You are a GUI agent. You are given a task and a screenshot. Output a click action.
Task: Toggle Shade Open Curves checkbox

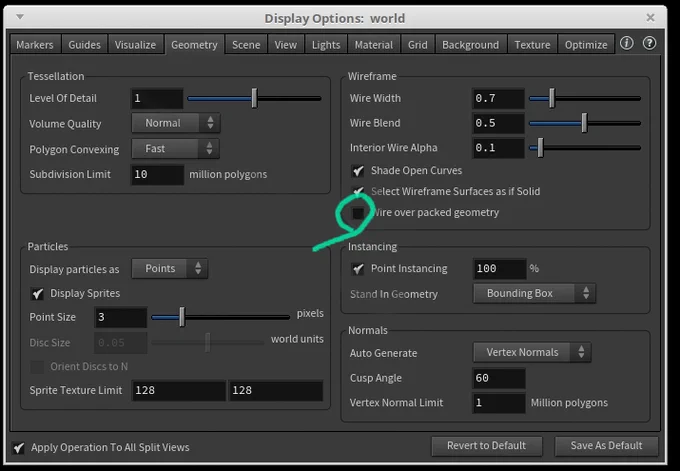(x=358, y=171)
